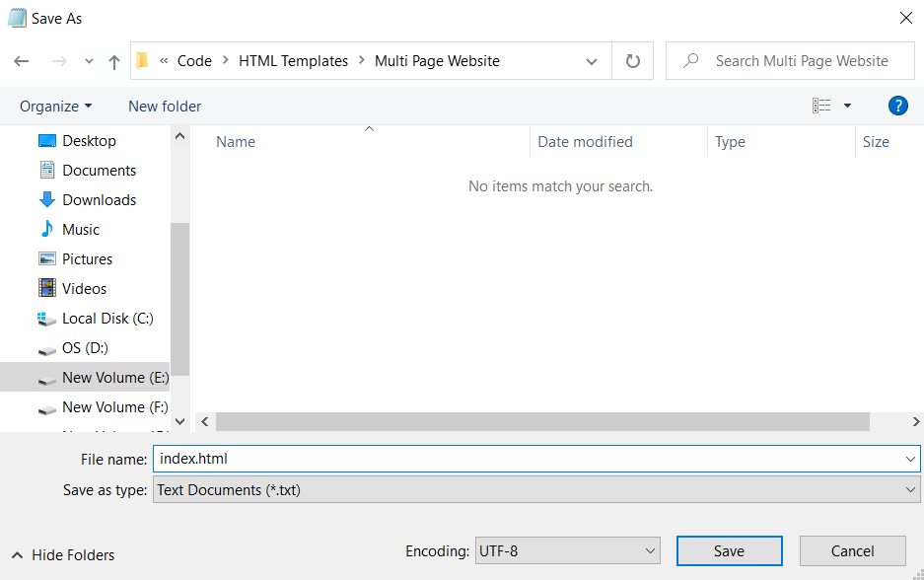
Task: Click sidebar scroll down arrow
Action: [x=180, y=421]
